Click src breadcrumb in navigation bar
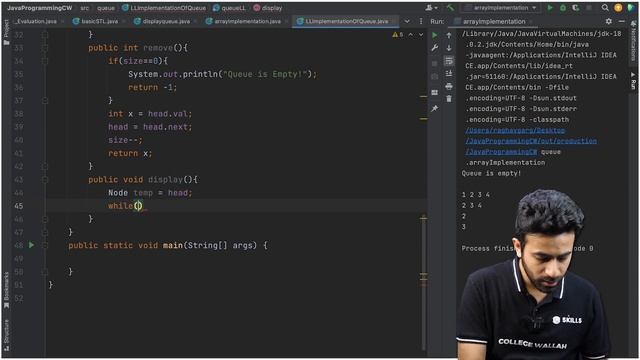The width and height of the screenshot is (640, 360). (x=84, y=8)
